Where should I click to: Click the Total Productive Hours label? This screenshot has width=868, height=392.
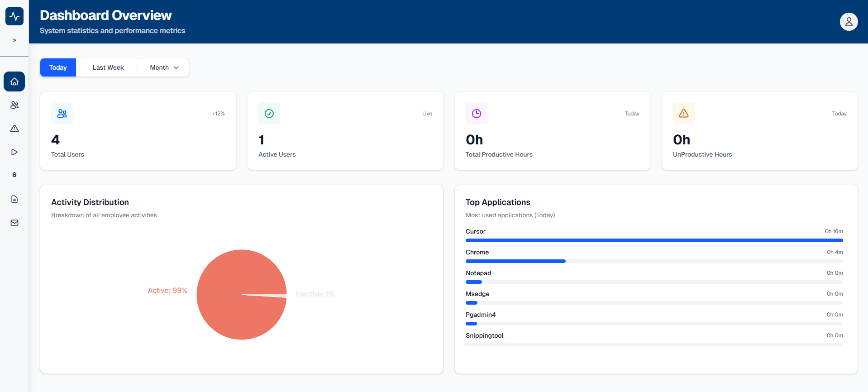click(x=499, y=154)
